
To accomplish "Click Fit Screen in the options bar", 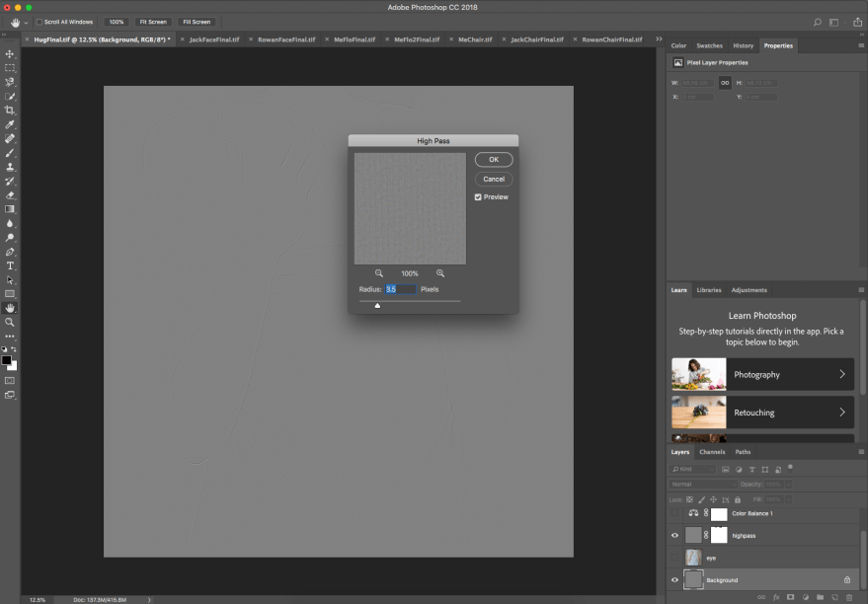I will click(153, 22).
